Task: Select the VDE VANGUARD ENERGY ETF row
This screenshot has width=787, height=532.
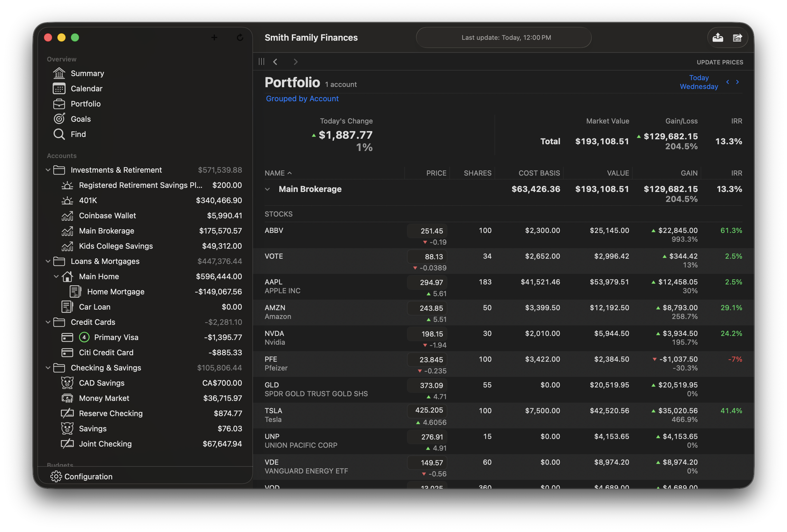Action: [503, 467]
